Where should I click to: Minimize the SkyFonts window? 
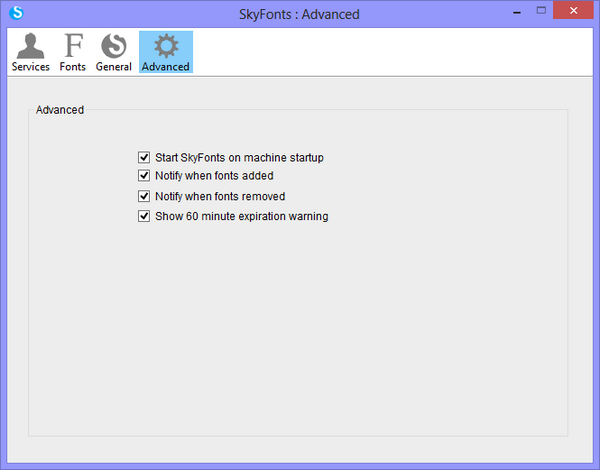[x=517, y=12]
